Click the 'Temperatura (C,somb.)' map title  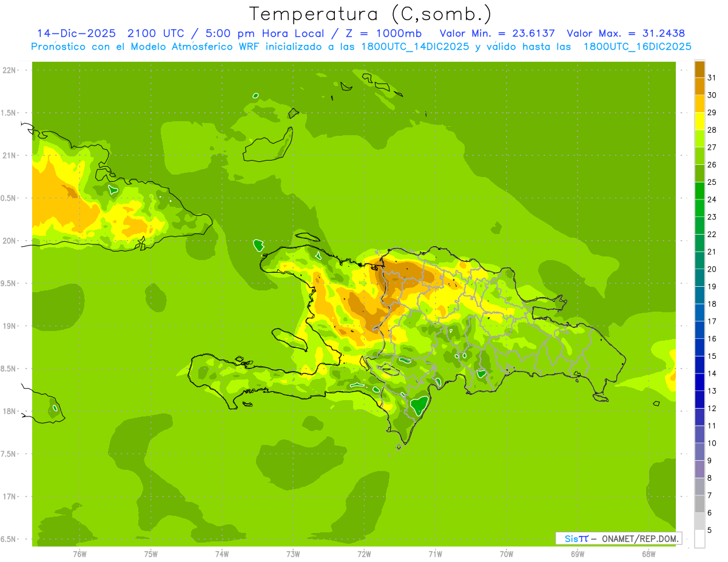[x=371, y=14]
